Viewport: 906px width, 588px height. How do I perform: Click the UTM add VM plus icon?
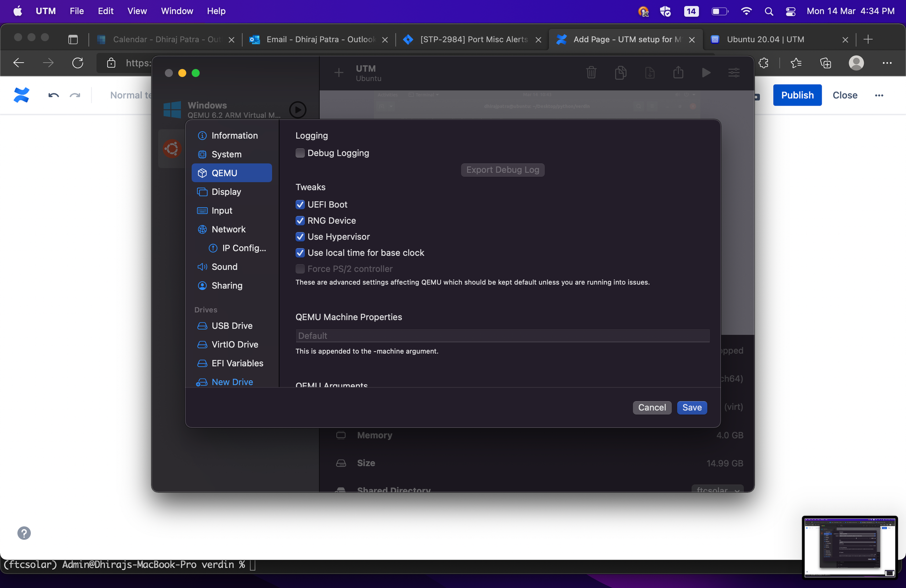[338, 72]
